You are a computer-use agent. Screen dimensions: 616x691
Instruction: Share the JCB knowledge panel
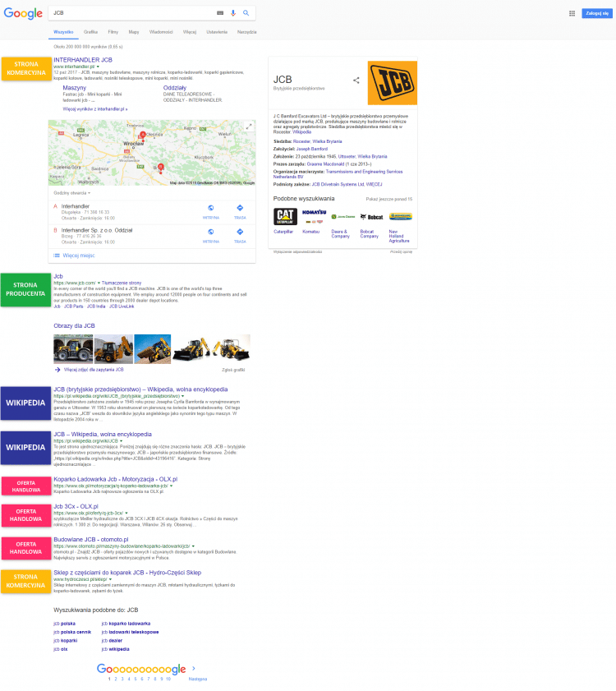(356, 81)
